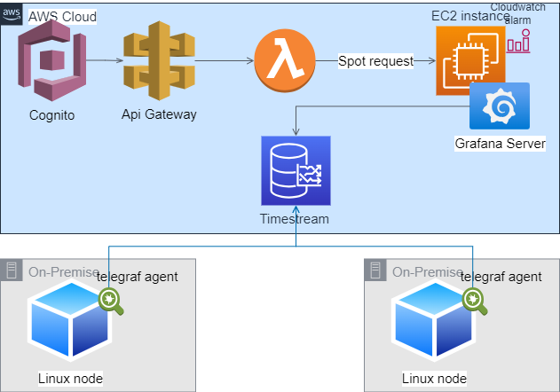Select the "Spot request" arrow label
This screenshot has width=560, height=392.
[x=375, y=62]
